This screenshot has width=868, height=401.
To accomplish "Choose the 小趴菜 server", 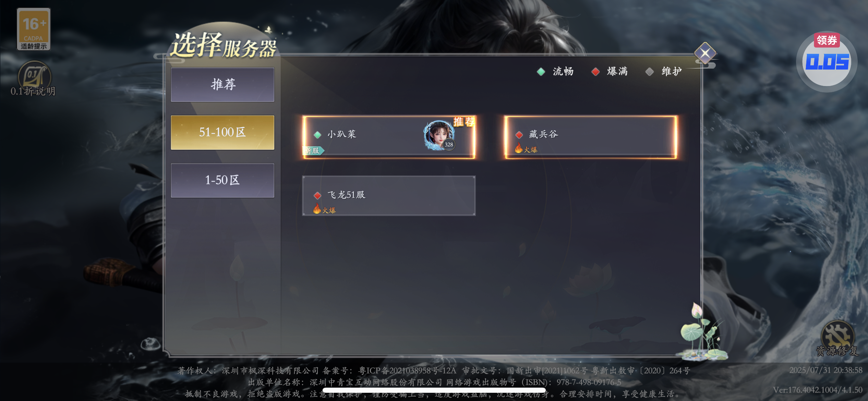I will 389,137.
